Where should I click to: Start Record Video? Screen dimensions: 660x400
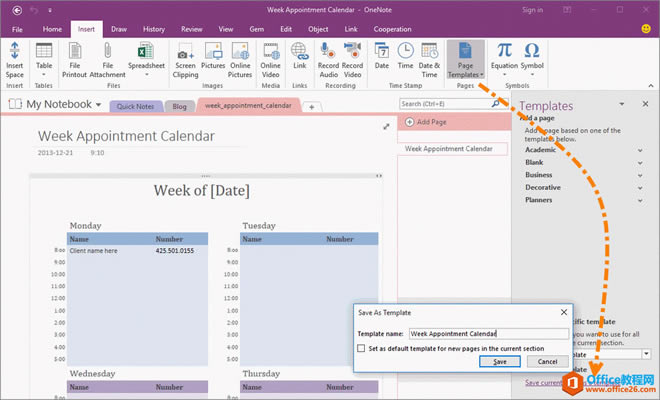352,60
